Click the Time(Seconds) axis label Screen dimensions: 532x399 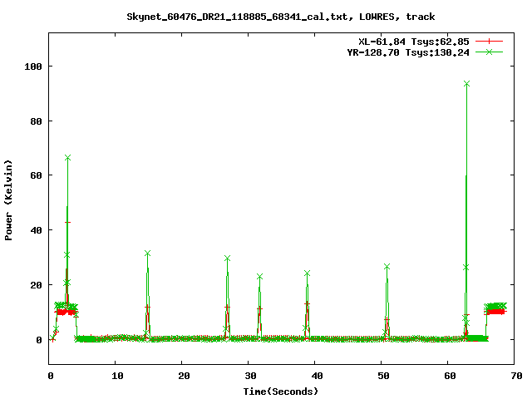(x=281, y=392)
